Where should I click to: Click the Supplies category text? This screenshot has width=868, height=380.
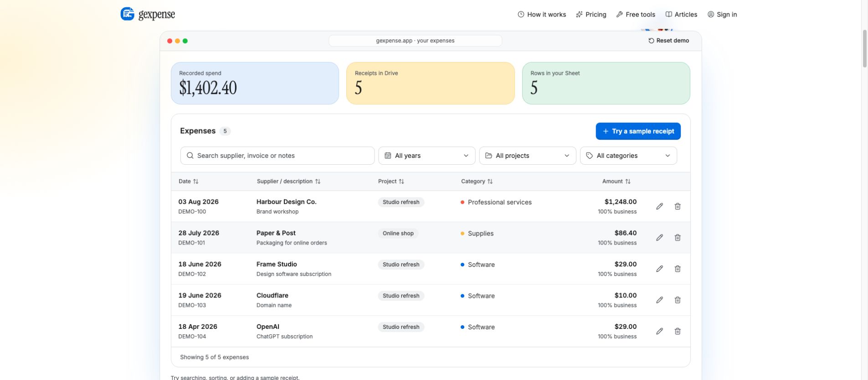coord(481,233)
